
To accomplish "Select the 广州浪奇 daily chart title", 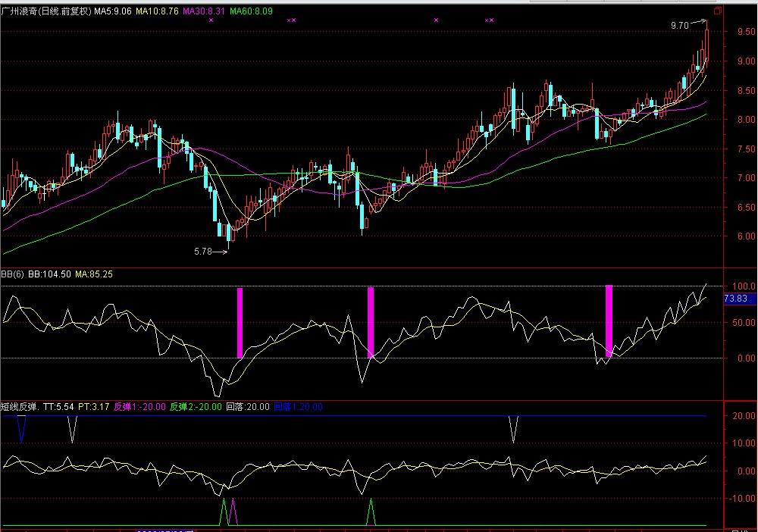I will coord(46,12).
